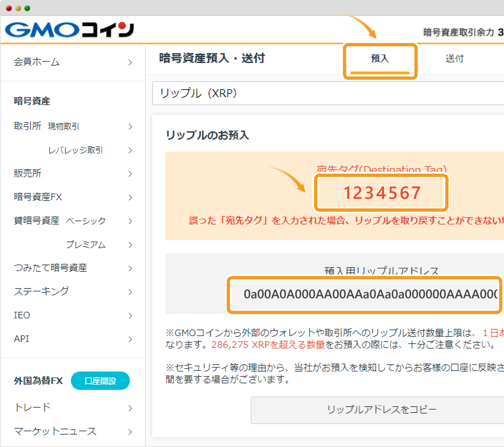The width and height of the screenshot is (504, 447).
Task: Expand the 会員ホーム chevron arrow
Action: [130, 62]
